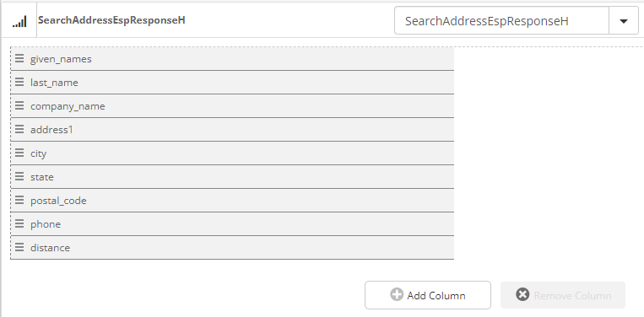This screenshot has width=644, height=317.
Task: Grab the handle icon of given_names
Action: 19,58
